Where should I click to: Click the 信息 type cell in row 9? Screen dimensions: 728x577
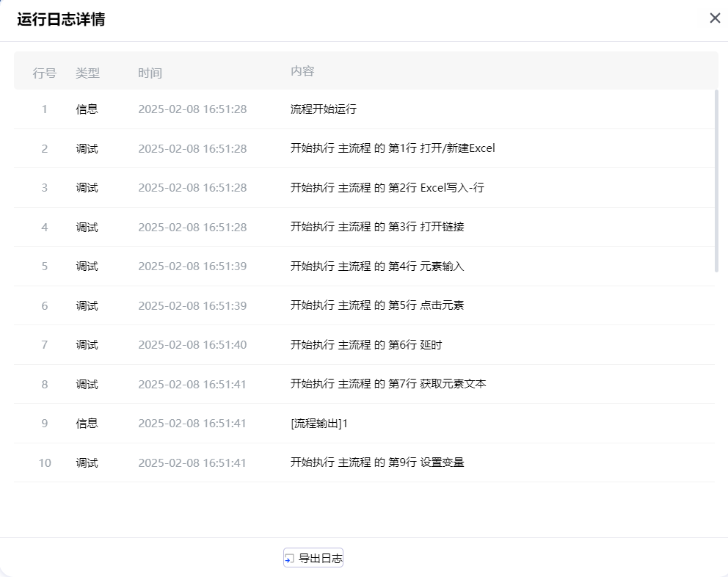(87, 424)
